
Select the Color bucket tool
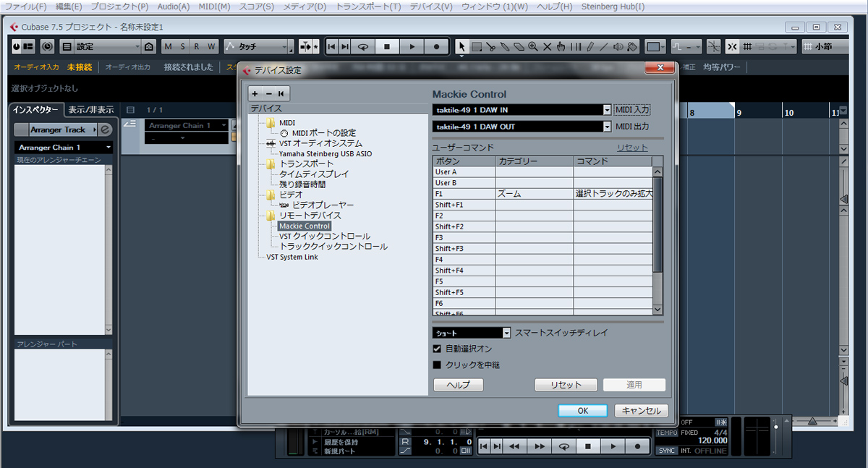[x=631, y=46]
